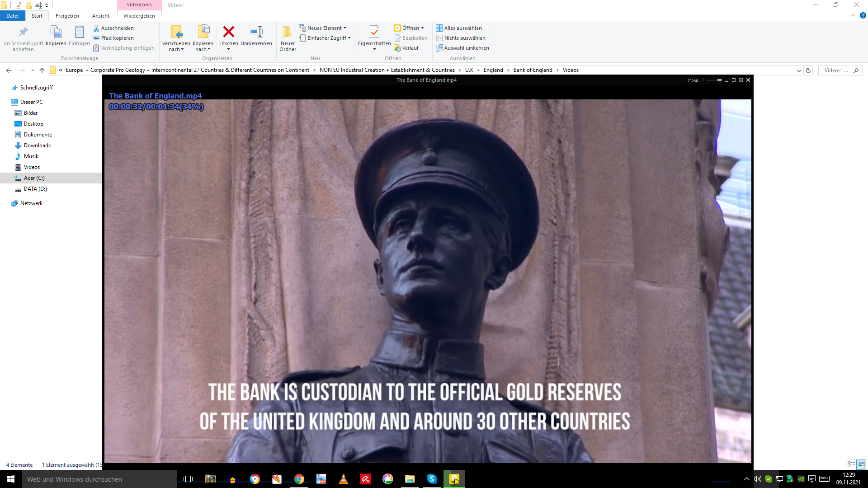The width and height of the screenshot is (868, 488).
Task: Navigate to England in breadcrumb
Action: [493, 70]
